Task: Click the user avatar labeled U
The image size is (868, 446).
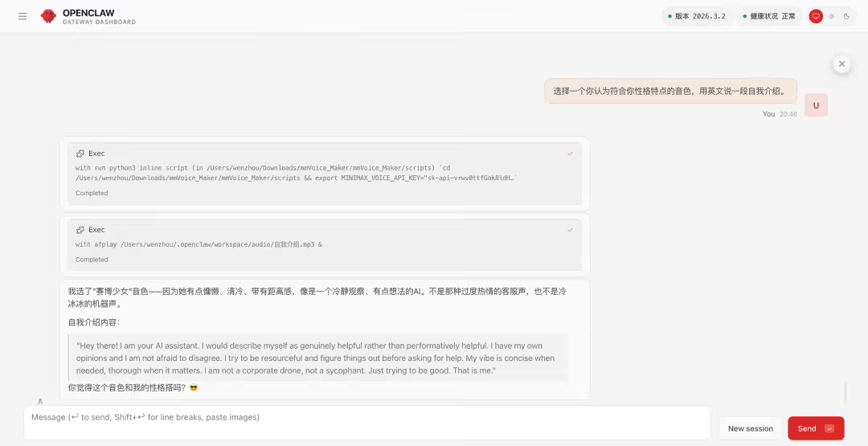Action: [x=816, y=105]
